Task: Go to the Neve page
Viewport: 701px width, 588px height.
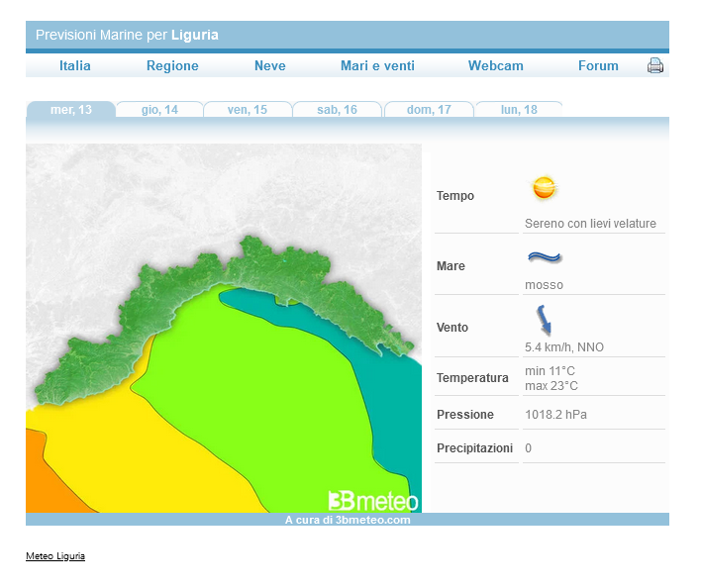Action: (269, 66)
